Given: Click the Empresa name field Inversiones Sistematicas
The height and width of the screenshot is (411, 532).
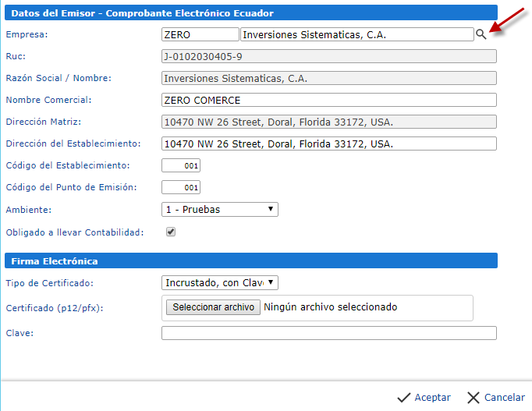Looking at the screenshot, I should tap(356, 34).
